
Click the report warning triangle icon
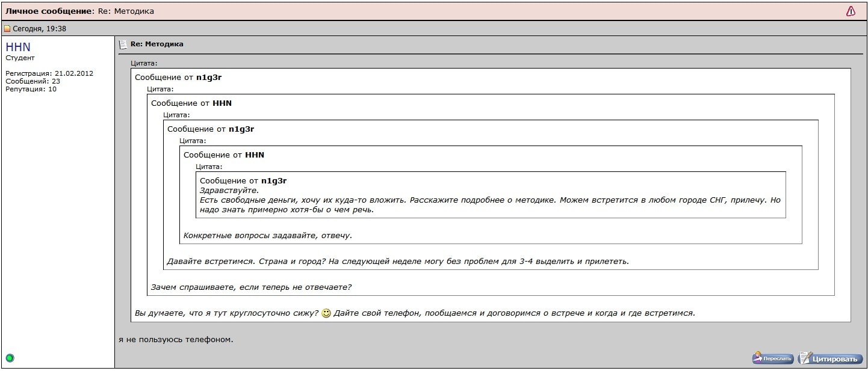pos(851,11)
